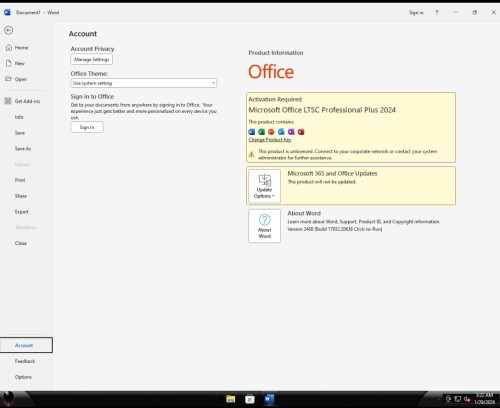Click the network icon in system tray
Image resolution: width=500 pixels, height=408 pixels.
[x=458, y=399]
